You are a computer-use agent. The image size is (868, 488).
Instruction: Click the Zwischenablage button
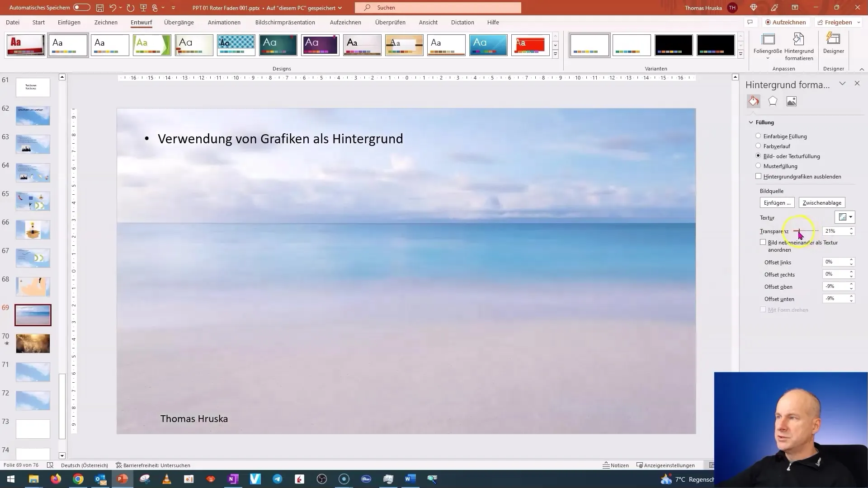pyautogui.click(x=822, y=202)
